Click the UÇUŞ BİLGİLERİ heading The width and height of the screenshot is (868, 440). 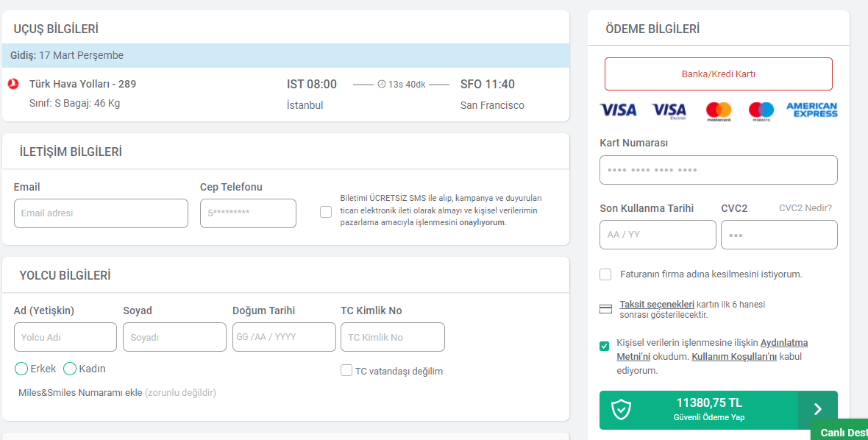click(56, 29)
